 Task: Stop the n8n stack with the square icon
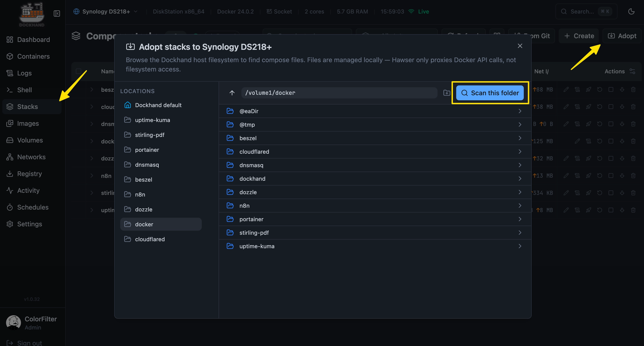[611, 176]
